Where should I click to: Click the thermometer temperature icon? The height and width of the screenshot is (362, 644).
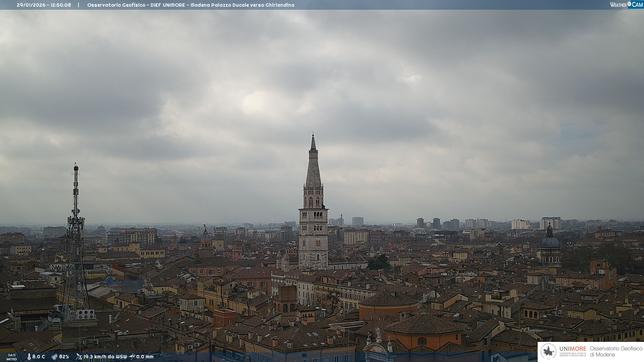(x=29, y=357)
